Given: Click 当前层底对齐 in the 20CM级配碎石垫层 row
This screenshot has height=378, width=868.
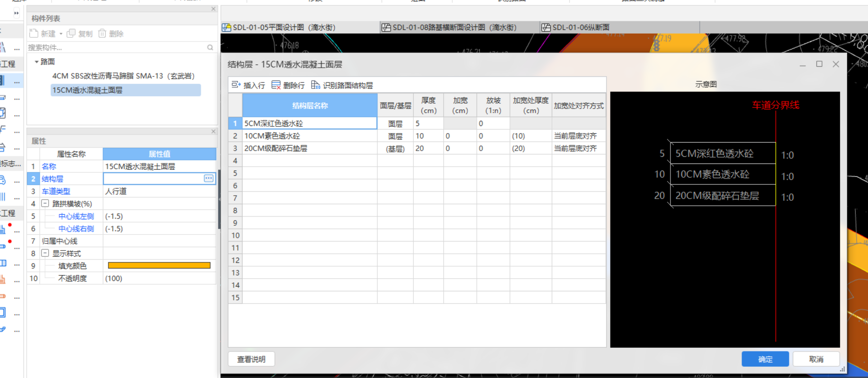Looking at the screenshot, I should [x=579, y=148].
